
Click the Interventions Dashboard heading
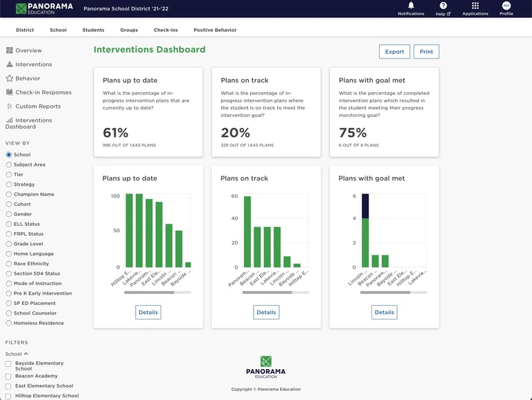pyautogui.click(x=150, y=50)
